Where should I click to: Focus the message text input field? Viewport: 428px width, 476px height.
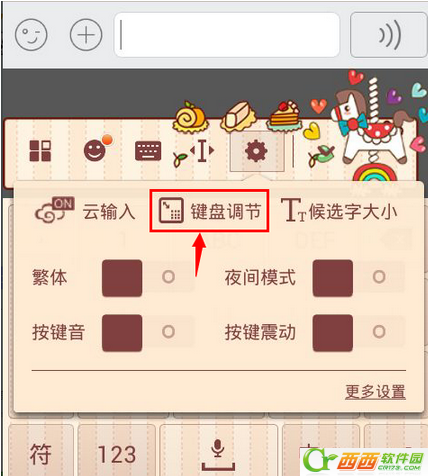(x=227, y=35)
